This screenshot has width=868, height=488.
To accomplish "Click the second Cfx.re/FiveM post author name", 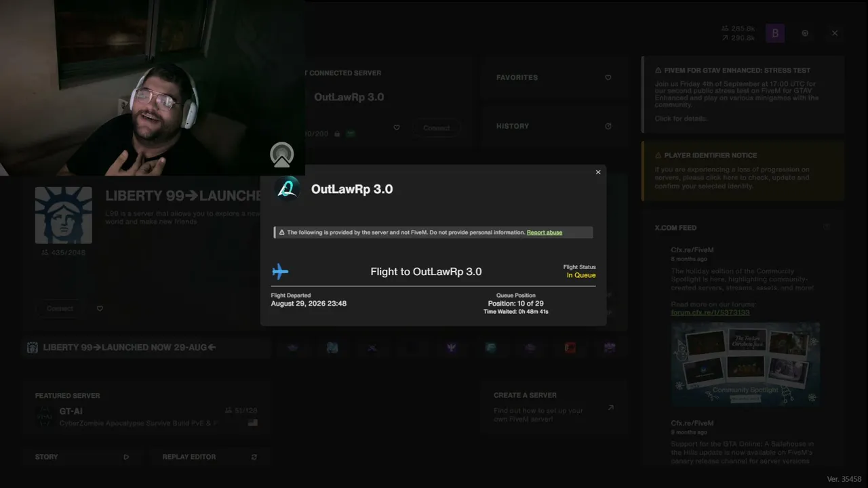I will pos(692,424).
